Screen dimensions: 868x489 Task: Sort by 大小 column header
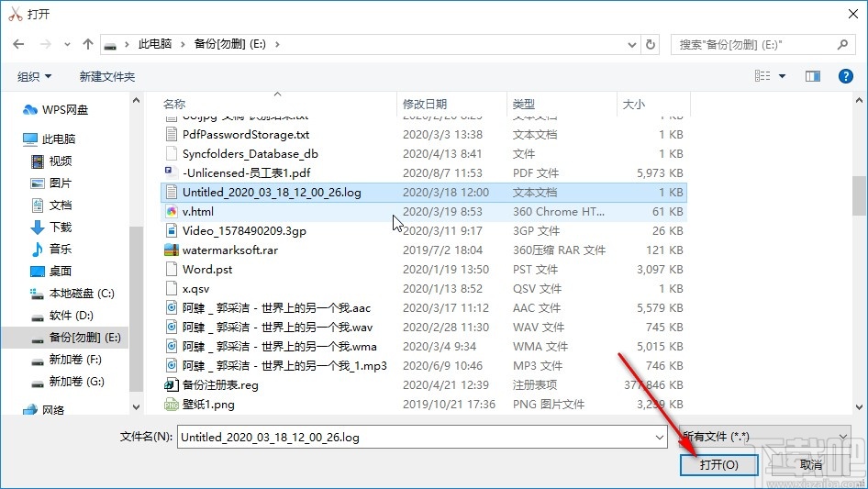click(x=634, y=104)
